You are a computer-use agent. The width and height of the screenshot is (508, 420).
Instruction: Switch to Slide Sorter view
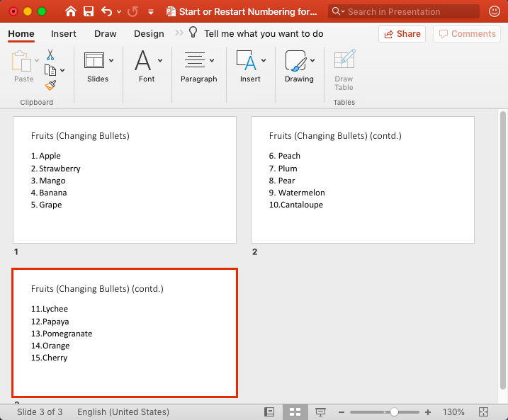(295, 412)
